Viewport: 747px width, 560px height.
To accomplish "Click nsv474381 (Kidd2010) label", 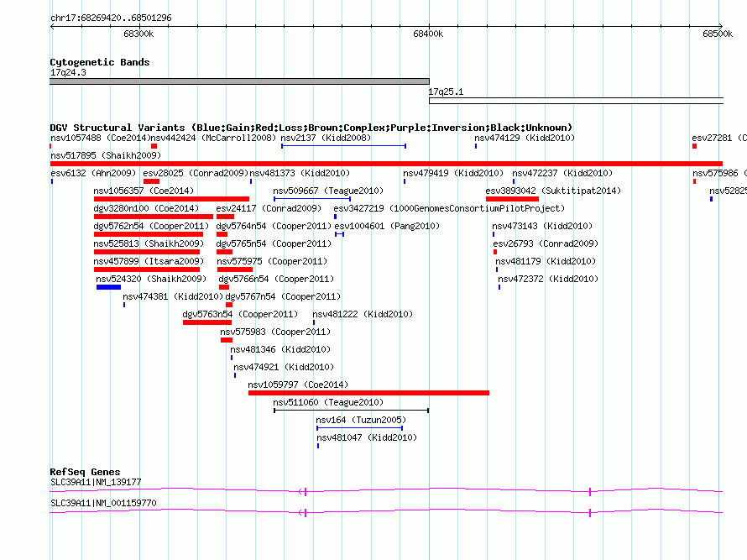I will (x=173, y=296).
